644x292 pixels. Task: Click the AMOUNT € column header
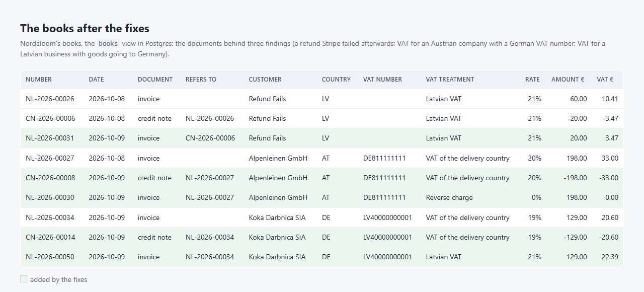pyautogui.click(x=568, y=80)
